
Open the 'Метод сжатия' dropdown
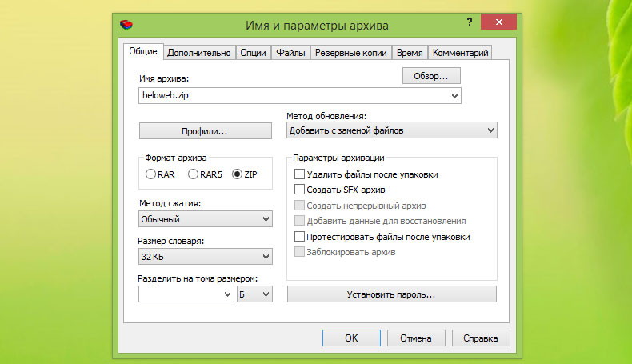pyautogui.click(x=206, y=218)
